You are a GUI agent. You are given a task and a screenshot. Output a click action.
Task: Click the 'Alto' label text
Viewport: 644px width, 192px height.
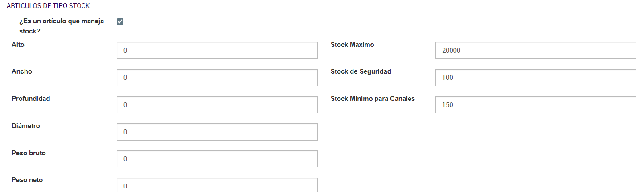click(18, 45)
